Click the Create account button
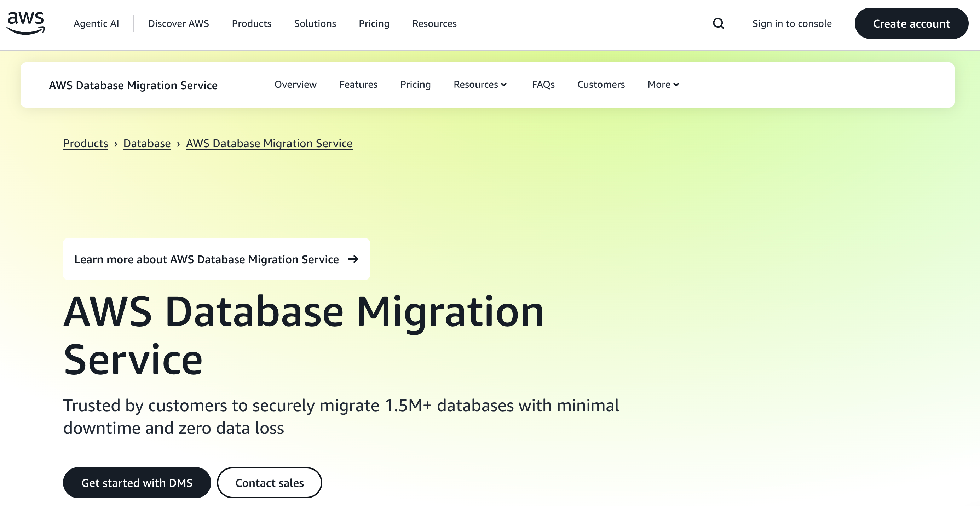Screen dimensions: 980x506 point(911,24)
